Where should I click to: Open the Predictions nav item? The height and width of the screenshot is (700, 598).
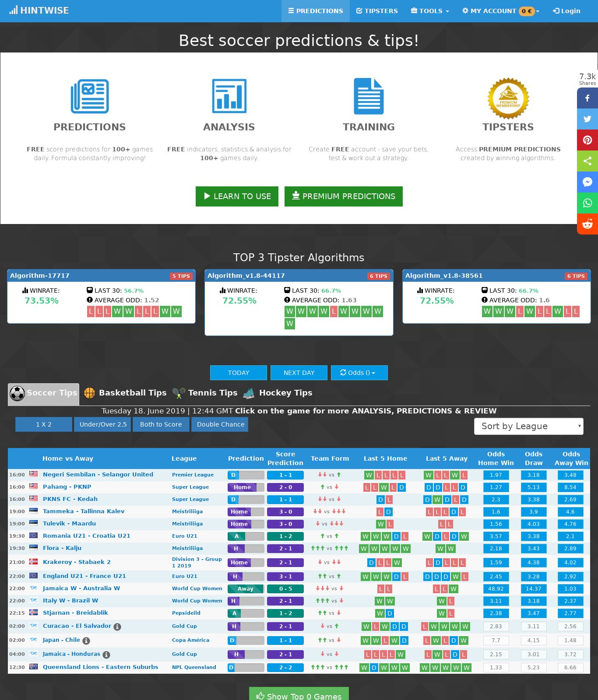[316, 11]
